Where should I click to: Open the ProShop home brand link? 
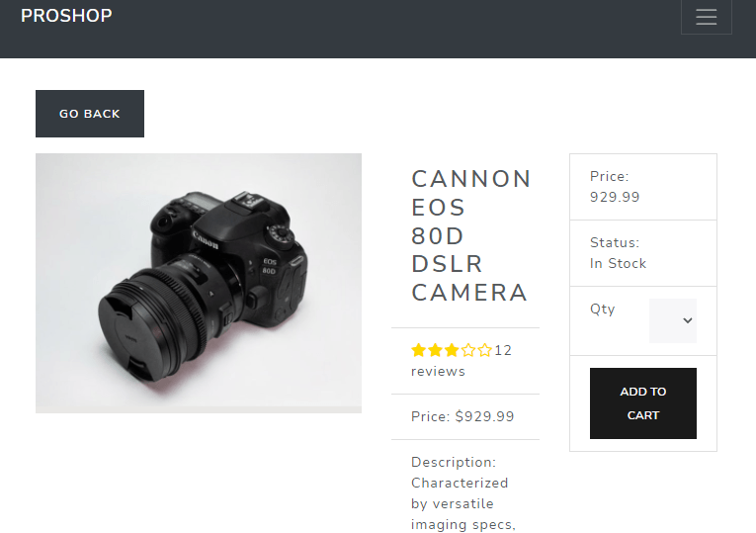(66, 16)
